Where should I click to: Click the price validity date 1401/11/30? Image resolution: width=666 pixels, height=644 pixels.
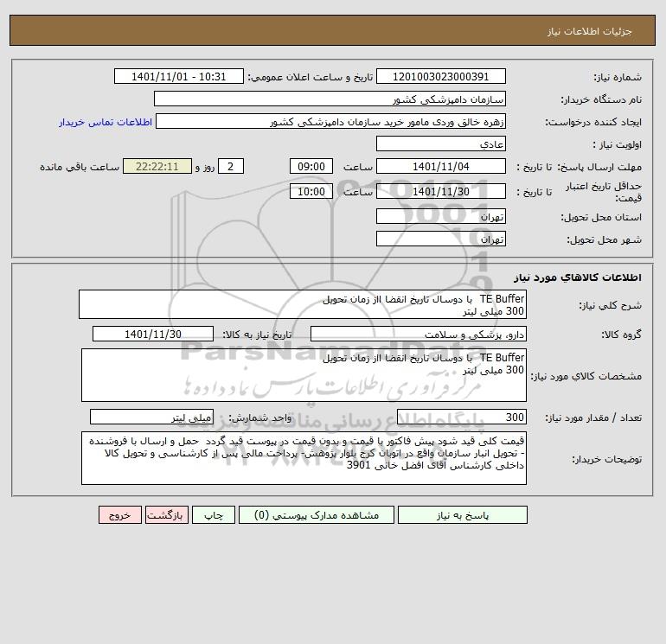coord(441,191)
